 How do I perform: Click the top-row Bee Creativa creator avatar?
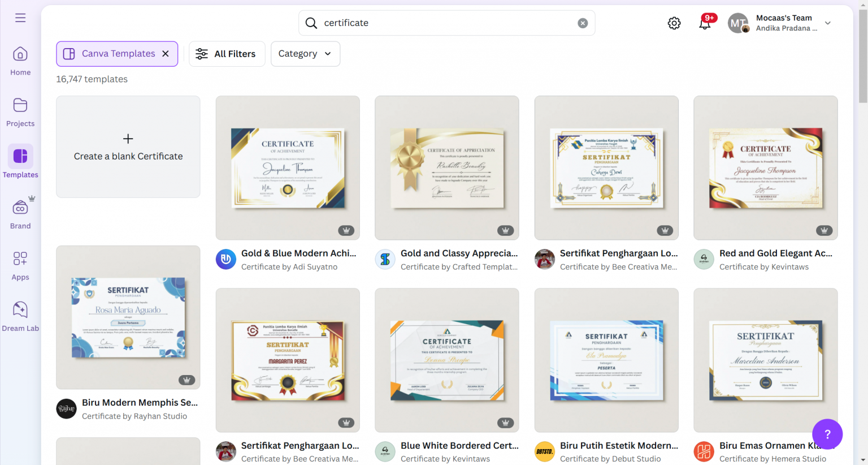(x=545, y=260)
